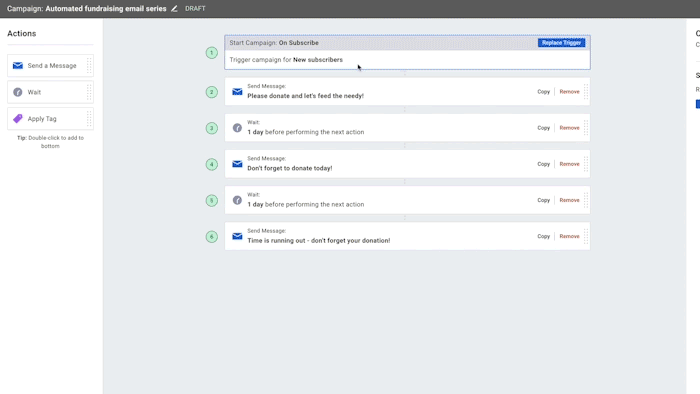Select the Apply Tag action
The height and width of the screenshot is (394, 700).
click(50, 119)
